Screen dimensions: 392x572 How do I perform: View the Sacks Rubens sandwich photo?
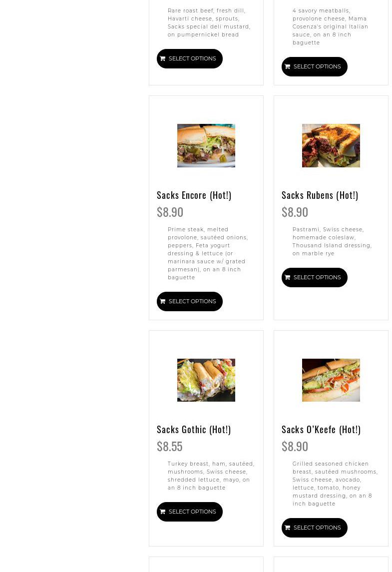pos(331,145)
